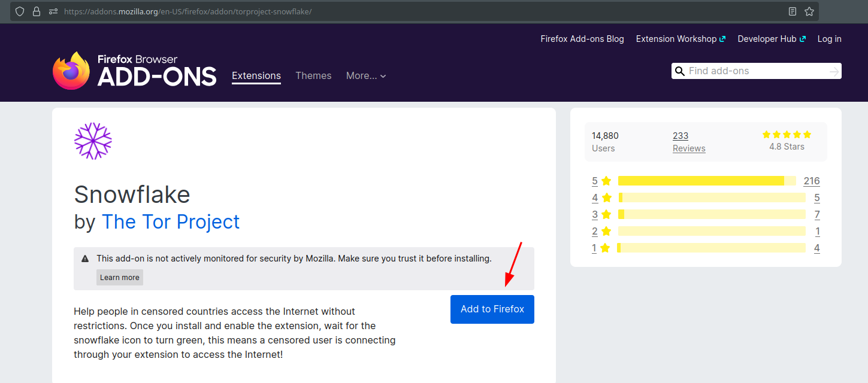868x383 pixels.
Task: Click the purple Snowflake add-on icon
Action: 93,141
